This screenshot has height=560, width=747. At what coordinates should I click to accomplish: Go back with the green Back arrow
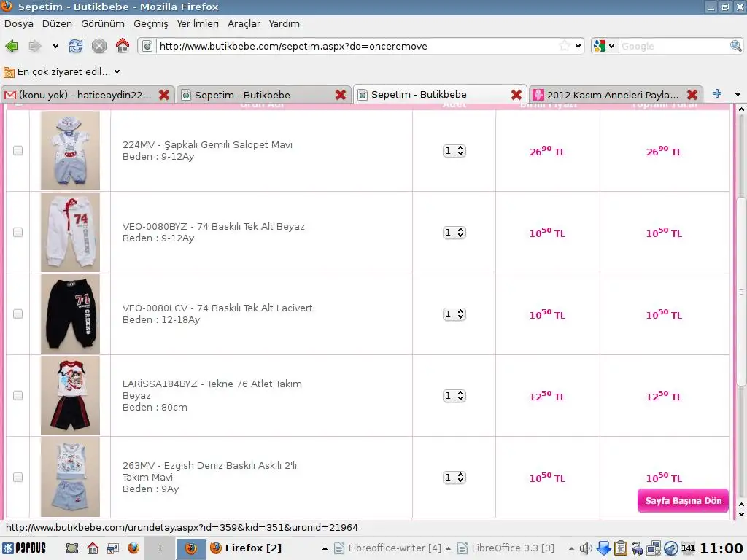pos(12,46)
